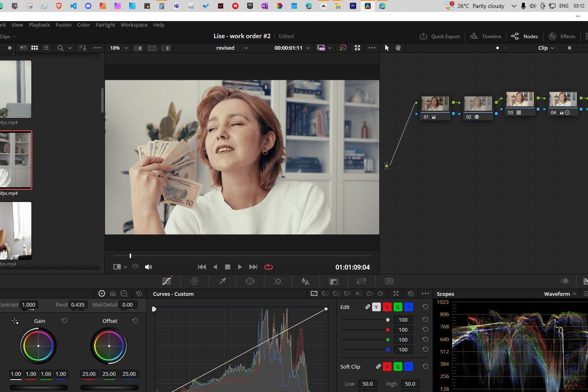Screen dimensions: 588x392
Task: Select the hand pan tool in node editor
Action: 398,48
